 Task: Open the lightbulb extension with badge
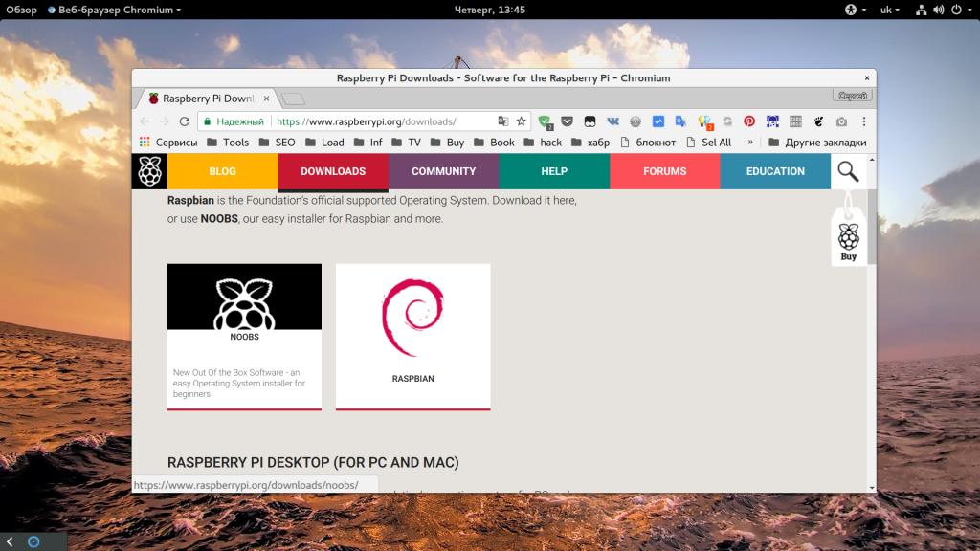point(704,122)
